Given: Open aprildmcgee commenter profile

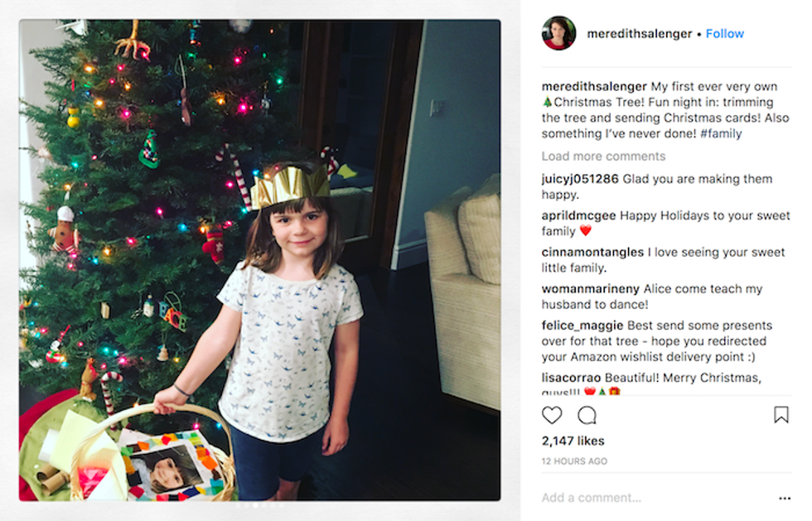Looking at the screenshot, I should pyautogui.click(x=578, y=215).
